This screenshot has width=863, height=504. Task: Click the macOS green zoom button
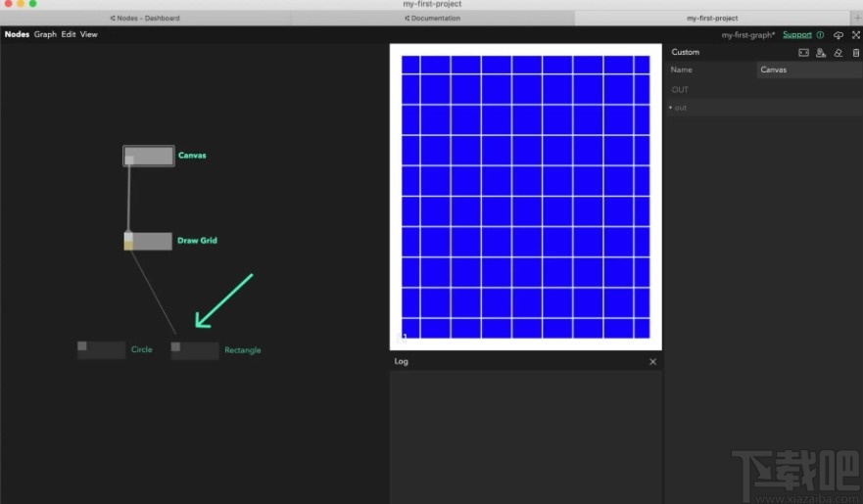click(x=33, y=3)
